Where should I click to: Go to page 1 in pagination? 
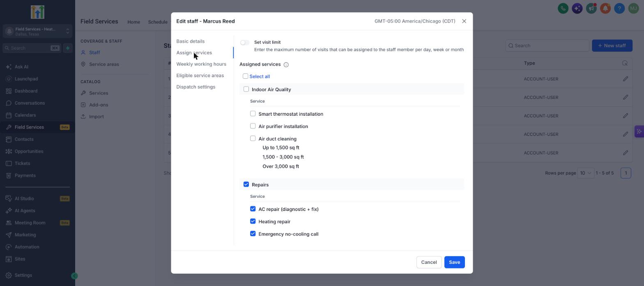coord(626,173)
